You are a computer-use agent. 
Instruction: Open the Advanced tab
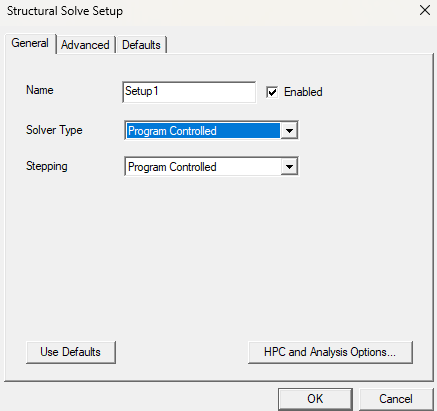point(85,45)
